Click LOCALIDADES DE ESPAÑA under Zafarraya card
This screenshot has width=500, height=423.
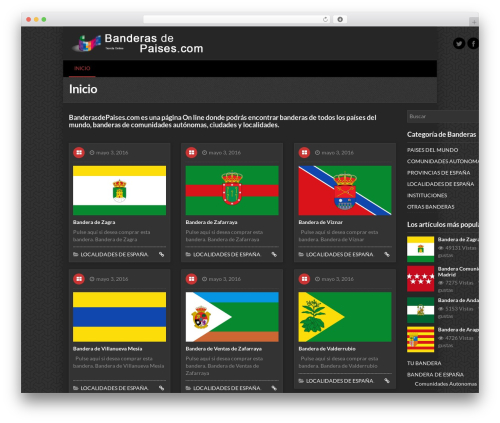point(227,255)
